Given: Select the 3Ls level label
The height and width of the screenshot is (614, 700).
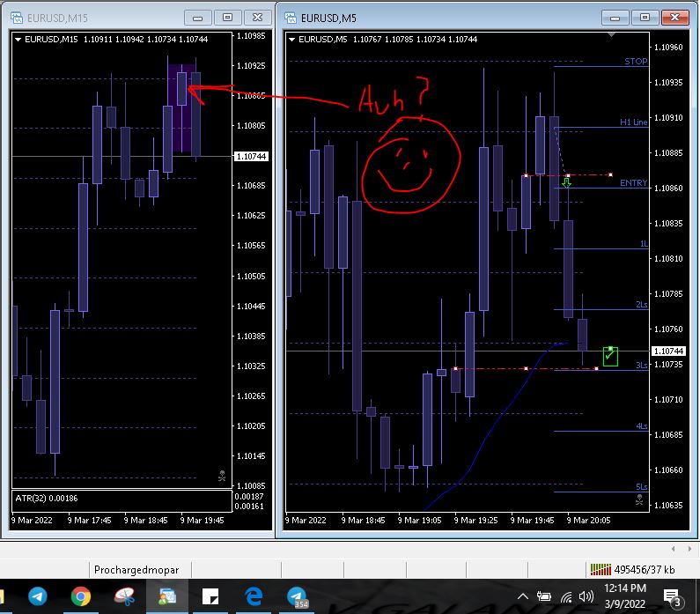Looking at the screenshot, I should point(642,365).
